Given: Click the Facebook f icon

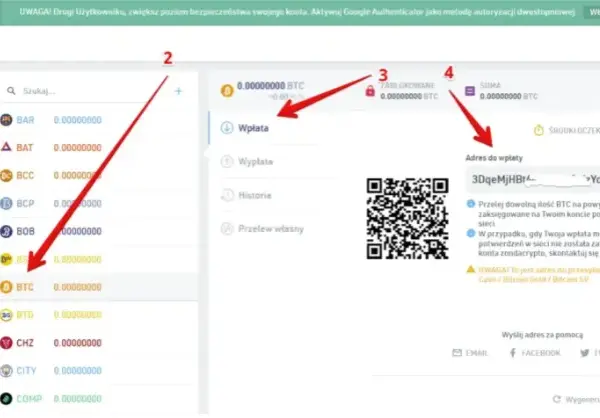Looking at the screenshot, I should point(513,353).
